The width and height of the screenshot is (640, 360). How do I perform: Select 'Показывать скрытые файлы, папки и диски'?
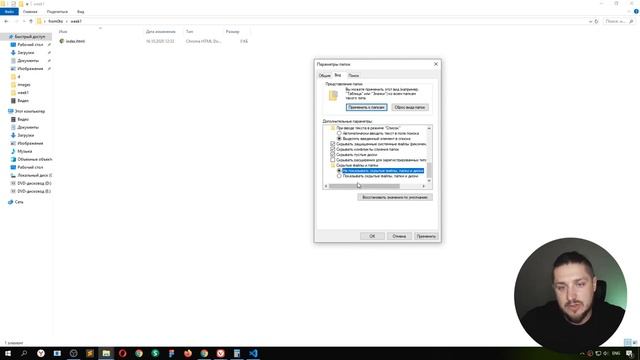coord(339,176)
